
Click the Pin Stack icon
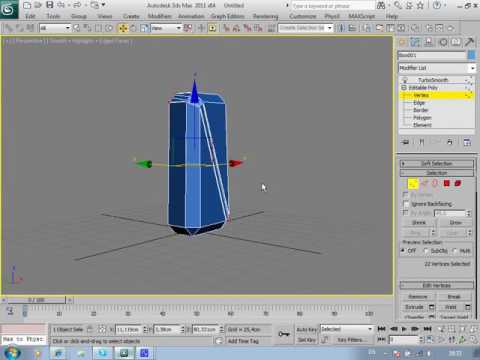406,142
